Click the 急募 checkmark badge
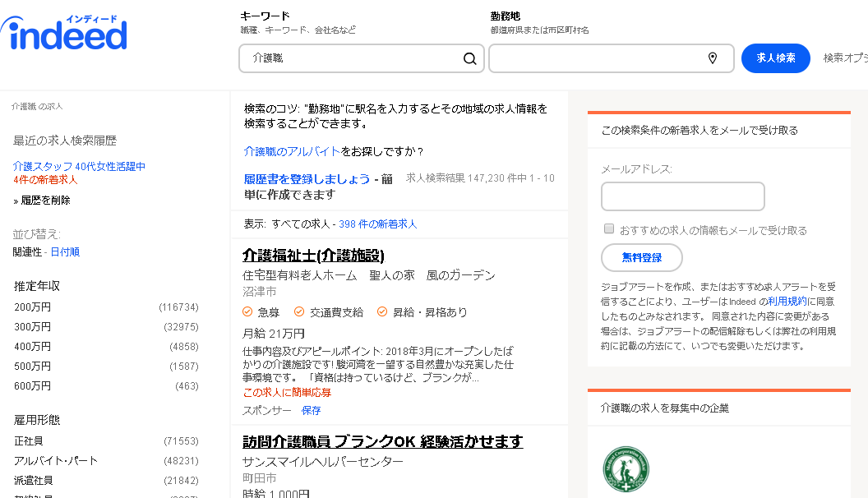Viewport: 868px width, 498px height. [247, 311]
